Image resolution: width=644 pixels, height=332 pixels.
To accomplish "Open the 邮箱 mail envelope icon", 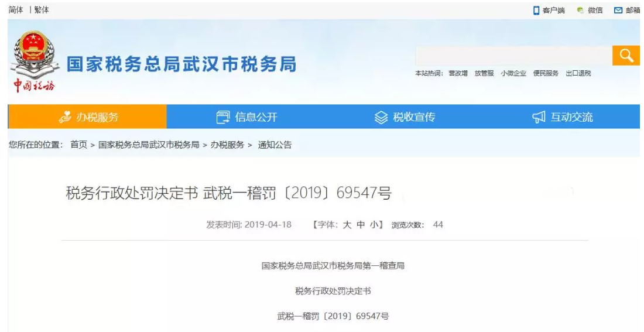I will [x=618, y=11].
